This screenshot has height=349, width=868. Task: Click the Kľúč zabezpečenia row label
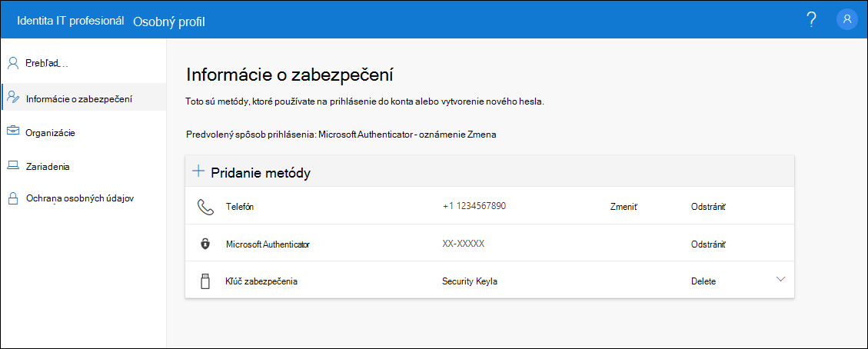[x=262, y=281]
